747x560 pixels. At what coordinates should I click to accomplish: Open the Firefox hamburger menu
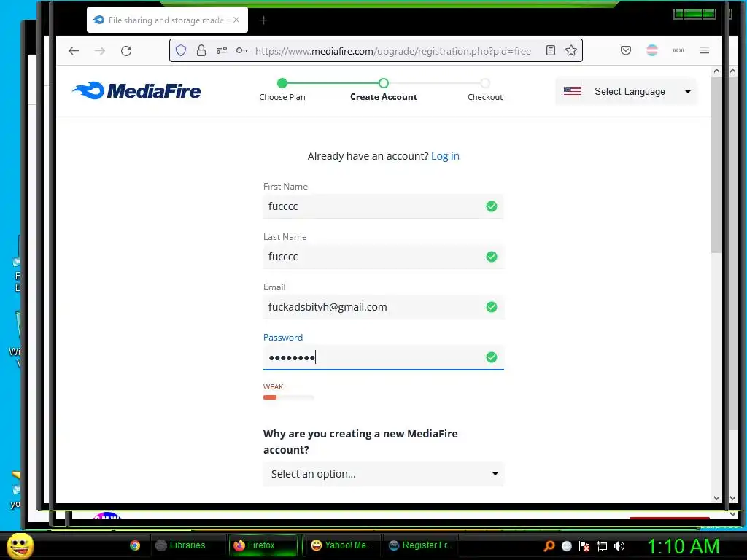tap(705, 50)
